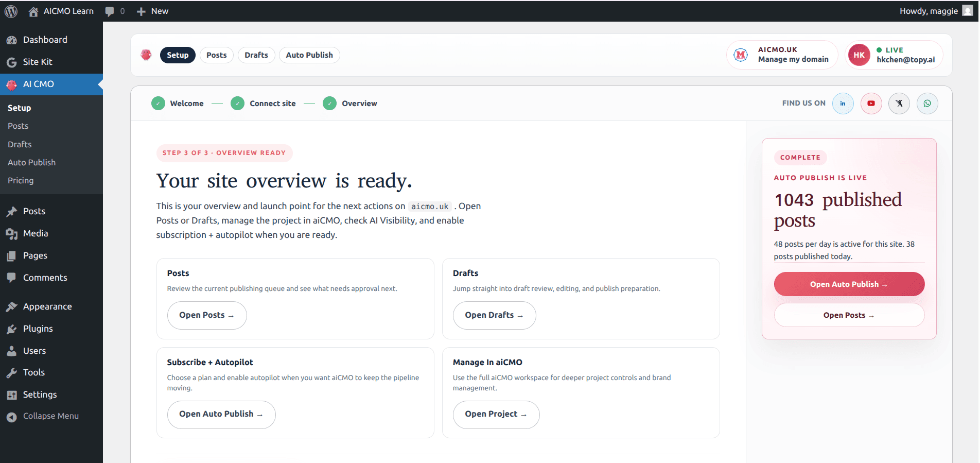This screenshot has height=463, width=980.
Task: Open the Comments menu in sidebar
Action: click(x=51, y=278)
